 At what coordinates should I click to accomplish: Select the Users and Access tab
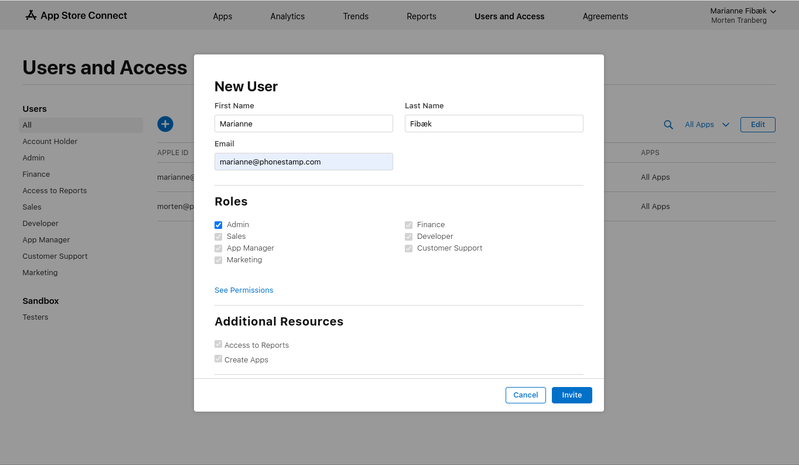point(509,16)
